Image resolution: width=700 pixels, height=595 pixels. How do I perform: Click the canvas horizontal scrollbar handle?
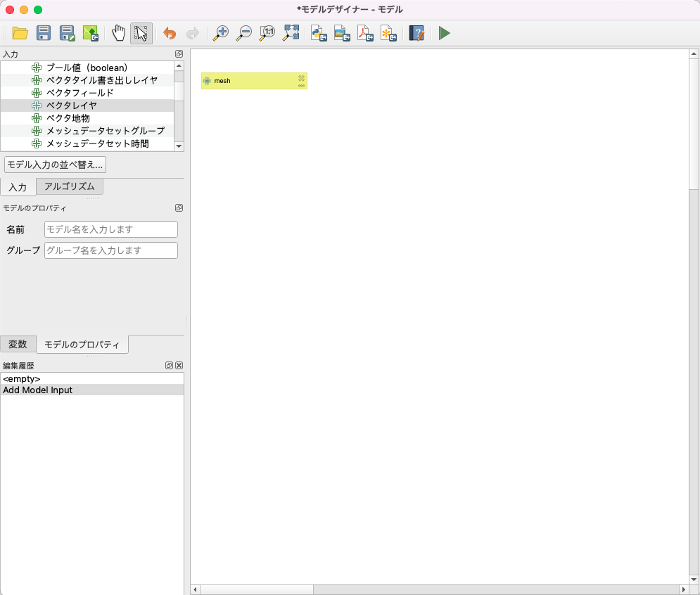257,589
